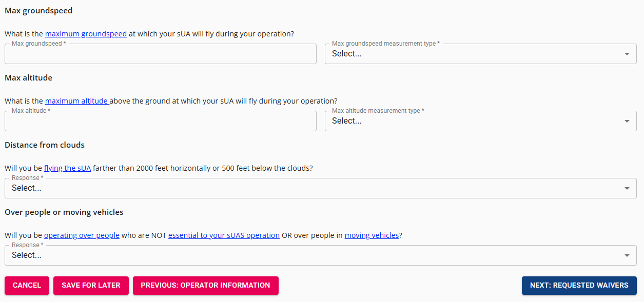The height and width of the screenshot is (302, 644).
Task: Click the distance from clouds arrow icon
Action: click(627, 188)
